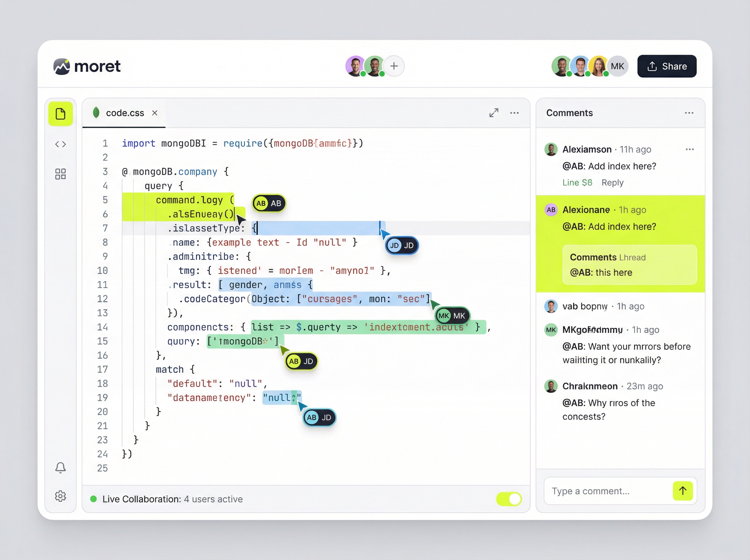Open notifications via the bell icon
The height and width of the screenshot is (560, 750).
point(60,467)
